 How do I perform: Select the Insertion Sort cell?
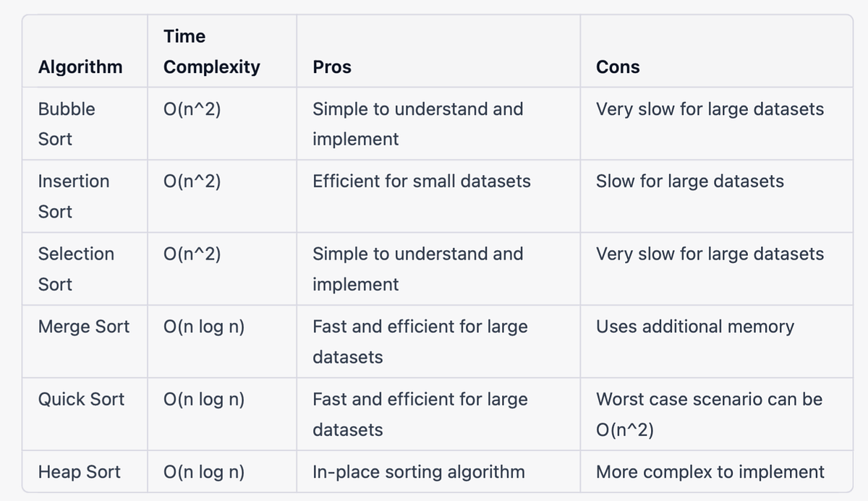tap(85, 196)
